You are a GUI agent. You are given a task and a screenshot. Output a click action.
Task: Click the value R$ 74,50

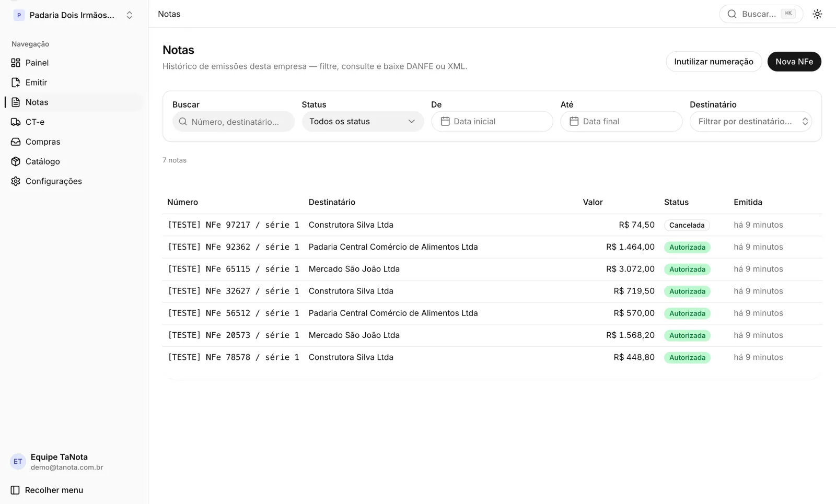coord(636,225)
